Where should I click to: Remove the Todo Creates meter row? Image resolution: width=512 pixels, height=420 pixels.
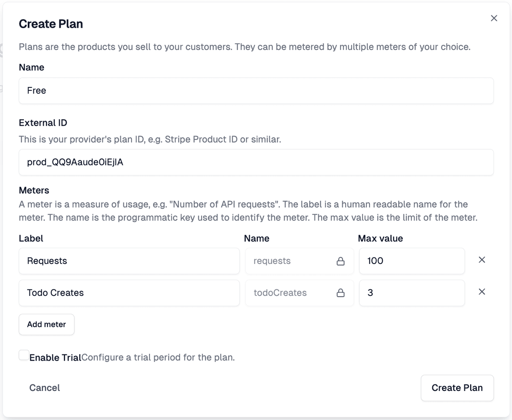(x=482, y=292)
